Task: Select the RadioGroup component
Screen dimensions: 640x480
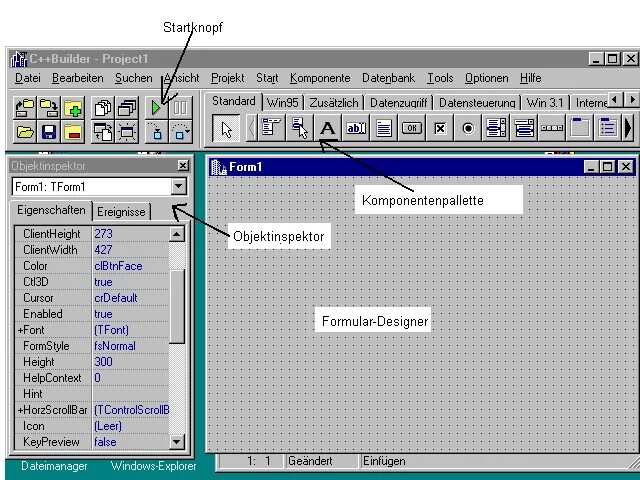Action: tap(607, 129)
